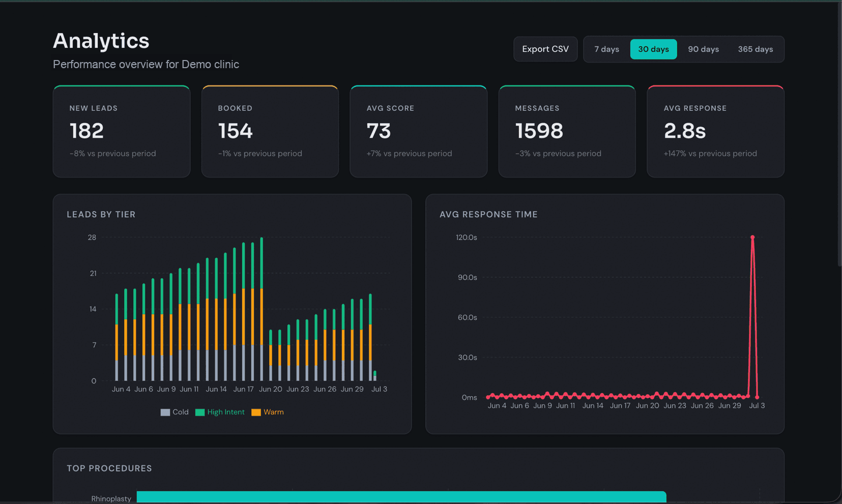This screenshot has width=842, height=504.
Task: Click the Top Procedures heading
Action: click(109, 468)
